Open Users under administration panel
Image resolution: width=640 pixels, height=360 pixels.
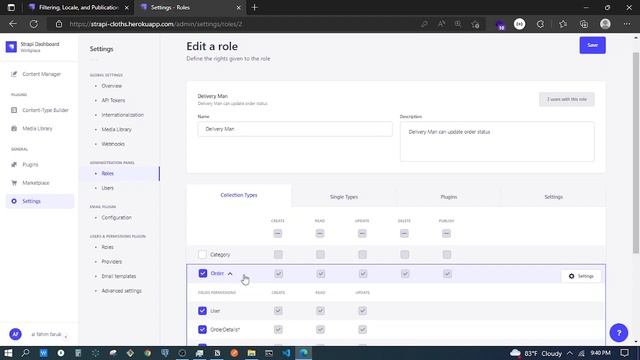point(107,188)
